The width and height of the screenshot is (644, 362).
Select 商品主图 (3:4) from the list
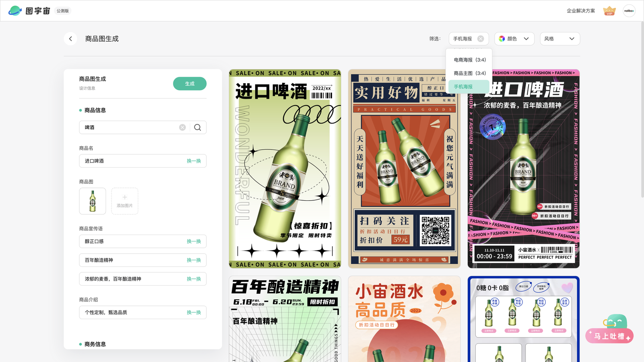click(469, 73)
